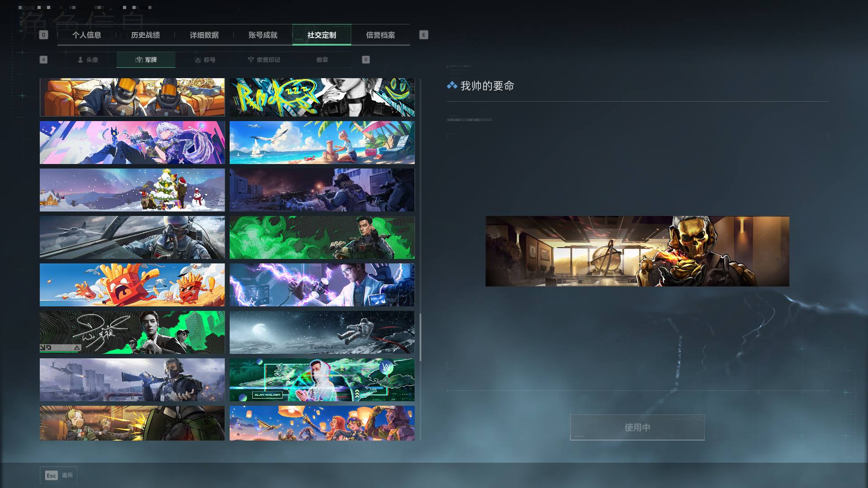Click the Q key previous-tab icon
Screen dimensions: 868x488
click(x=43, y=35)
